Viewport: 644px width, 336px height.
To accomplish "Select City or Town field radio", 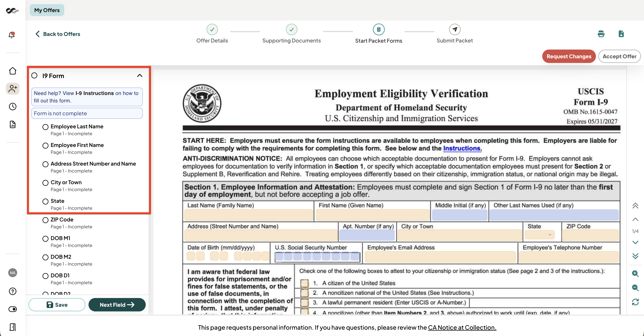I will tap(45, 183).
